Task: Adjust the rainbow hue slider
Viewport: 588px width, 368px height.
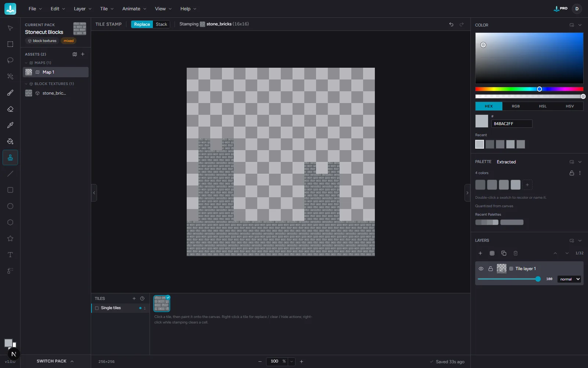Action: 529,89
